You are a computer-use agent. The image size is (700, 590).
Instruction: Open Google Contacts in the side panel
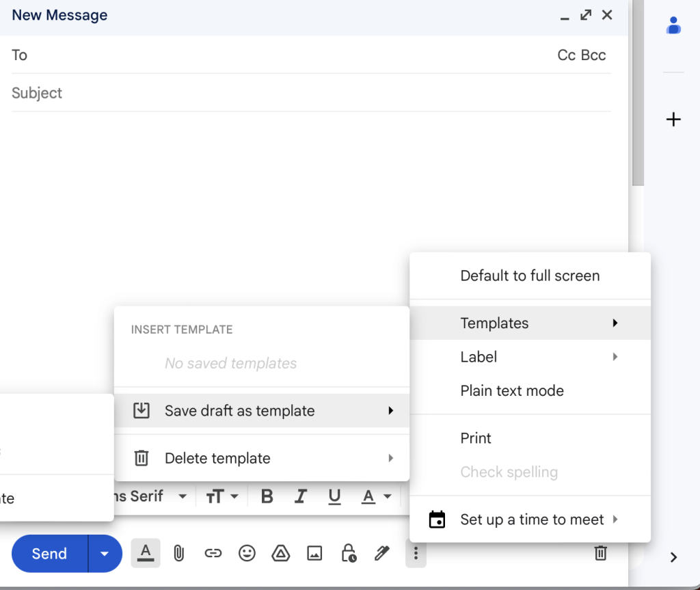point(673,25)
